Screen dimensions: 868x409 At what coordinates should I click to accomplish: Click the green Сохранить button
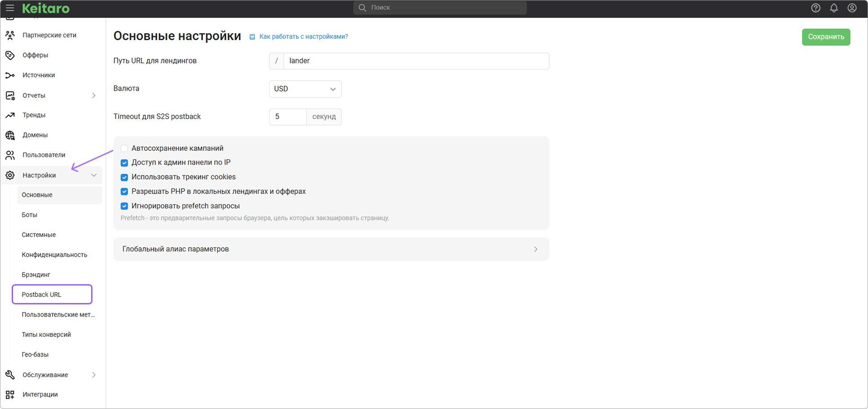point(826,37)
